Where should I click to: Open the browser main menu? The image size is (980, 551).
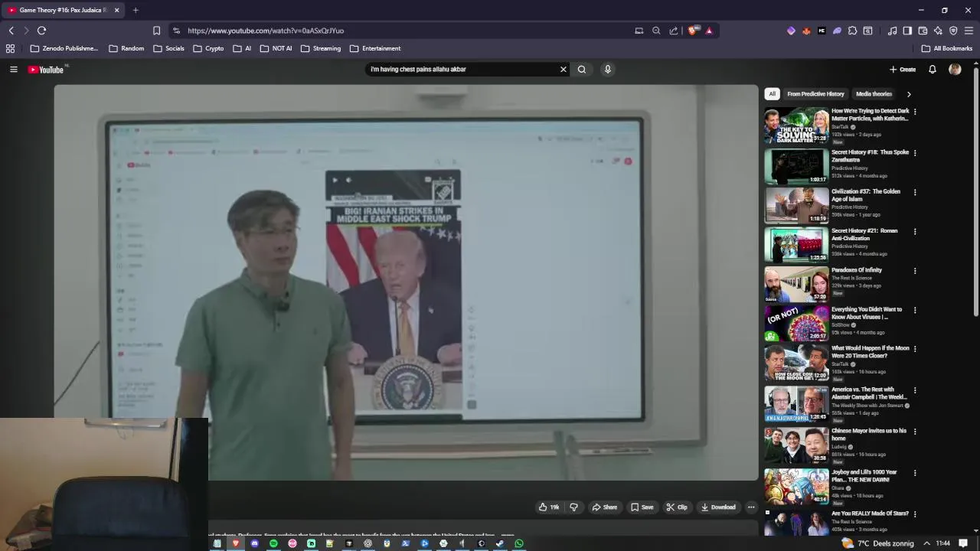click(x=969, y=31)
